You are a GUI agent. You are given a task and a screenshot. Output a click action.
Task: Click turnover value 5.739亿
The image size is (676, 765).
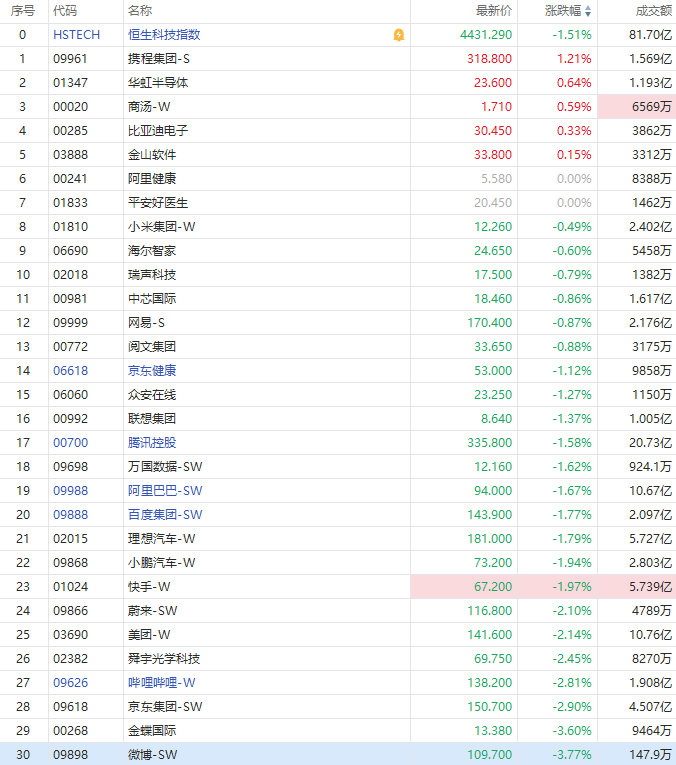650,586
